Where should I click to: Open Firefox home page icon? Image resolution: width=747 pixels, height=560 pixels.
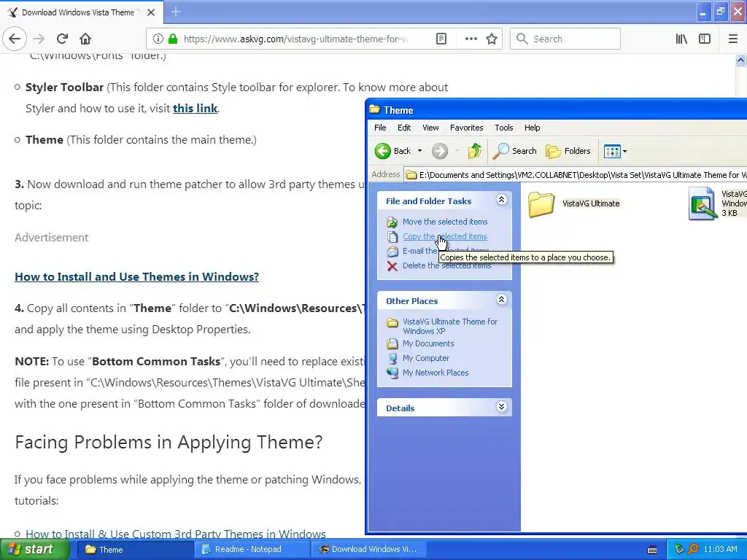click(x=85, y=39)
